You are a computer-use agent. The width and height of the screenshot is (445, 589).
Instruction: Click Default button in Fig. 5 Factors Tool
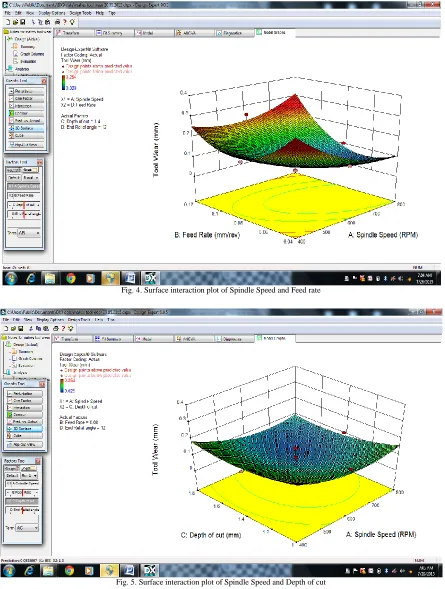(12, 476)
